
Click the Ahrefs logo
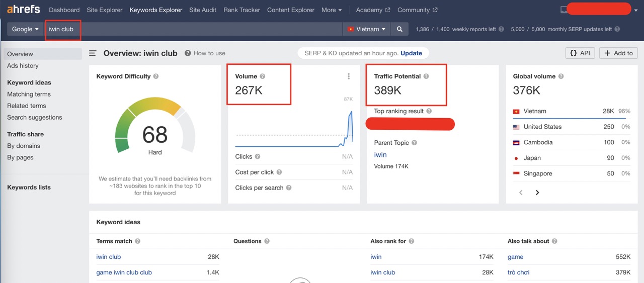24,10
